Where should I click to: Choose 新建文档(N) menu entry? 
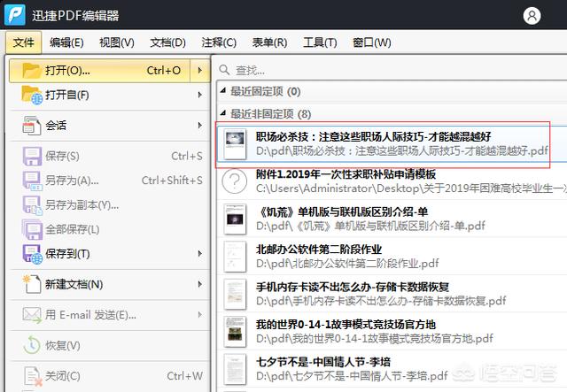point(109,284)
